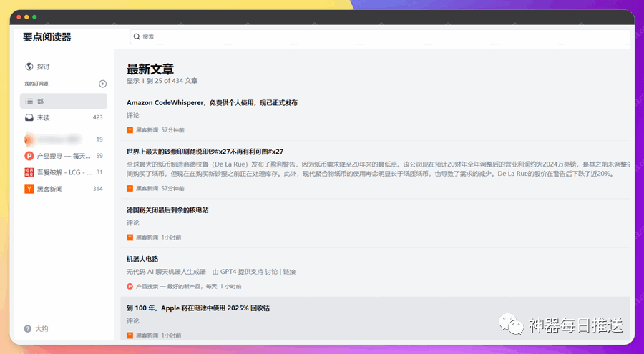Click the 显示 1 到 25 of 434 文章 text
This screenshot has height=354, width=644.
tap(162, 81)
